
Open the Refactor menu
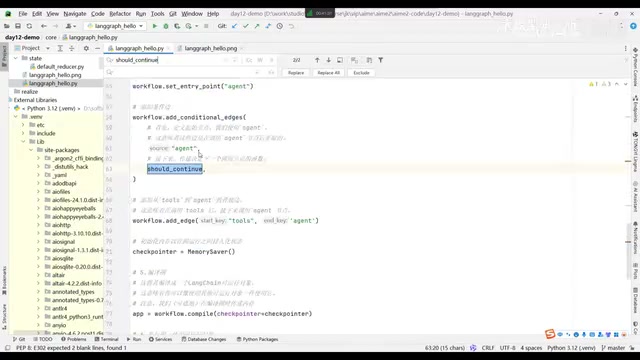pyautogui.click(x=120, y=13)
